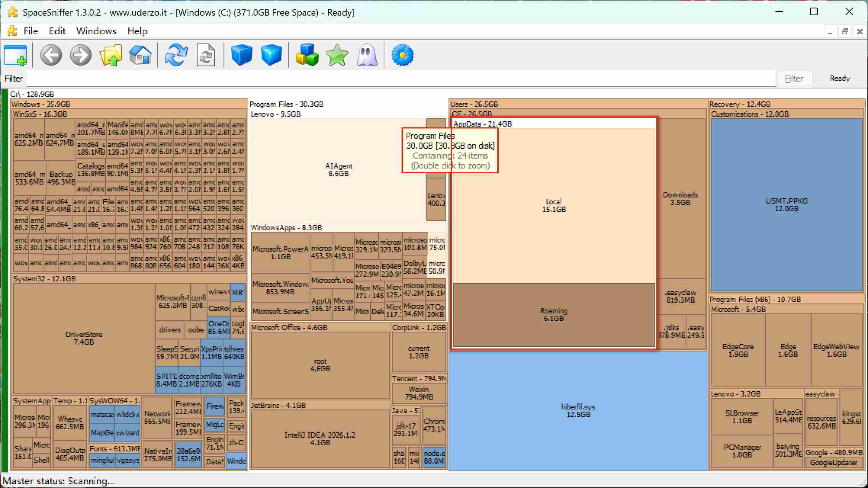
Task: Select the DriverStore 7.4GB block
Action: [84, 338]
